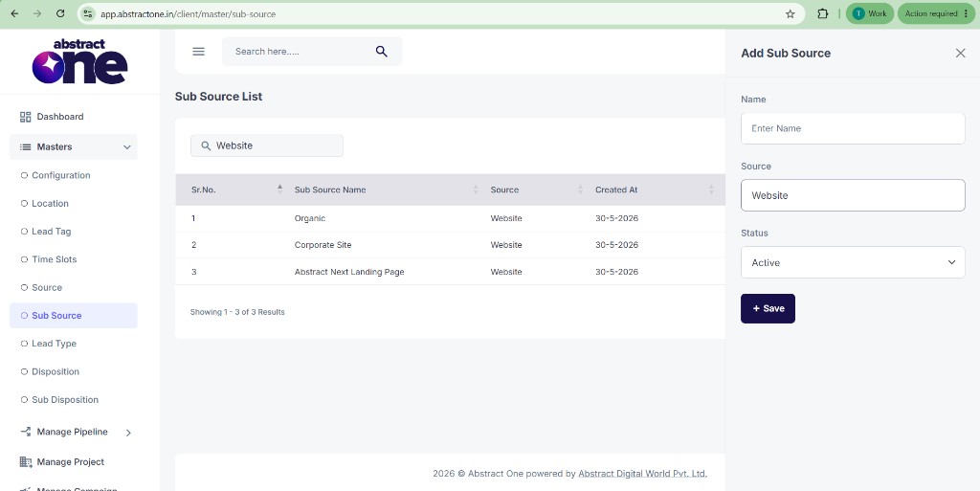Click the Status dropdown chevron arrow
The width and height of the screenshot is (980, 491).
(951, 262)
